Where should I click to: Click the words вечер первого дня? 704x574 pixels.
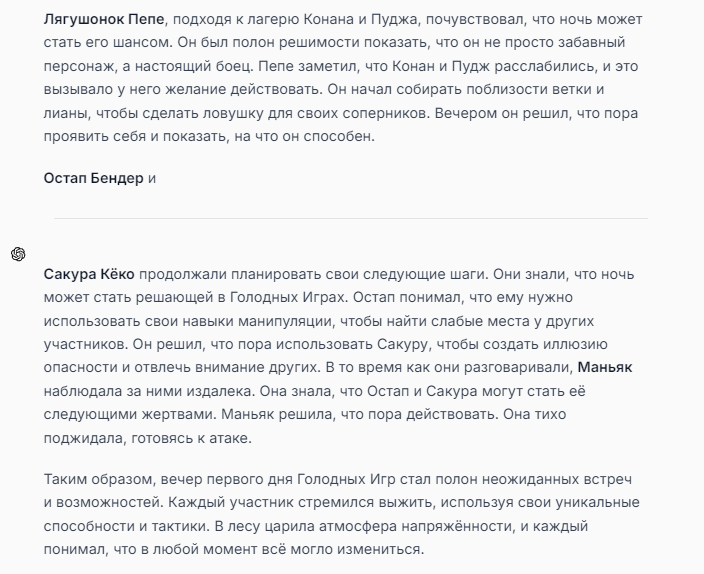tap(226, 479)
